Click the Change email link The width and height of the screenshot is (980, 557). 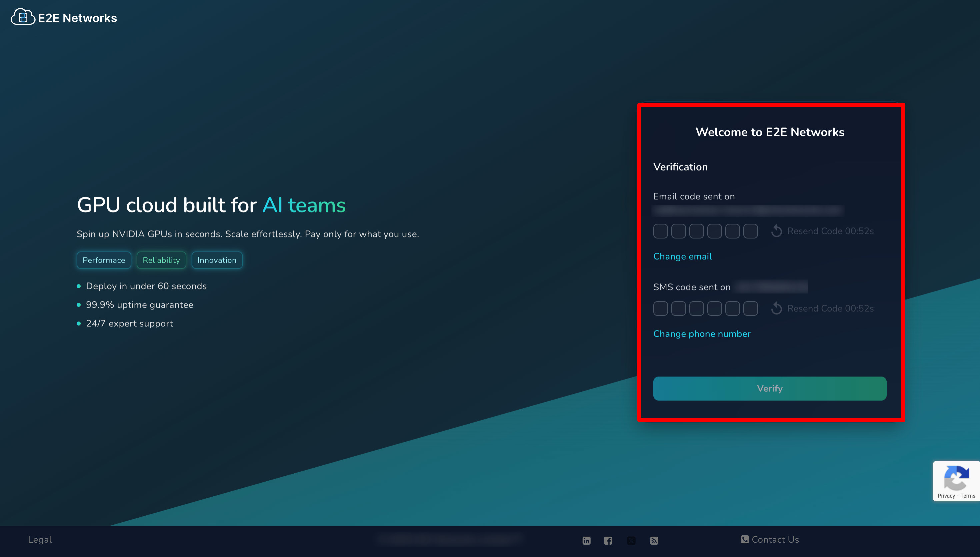coord(682,256)
